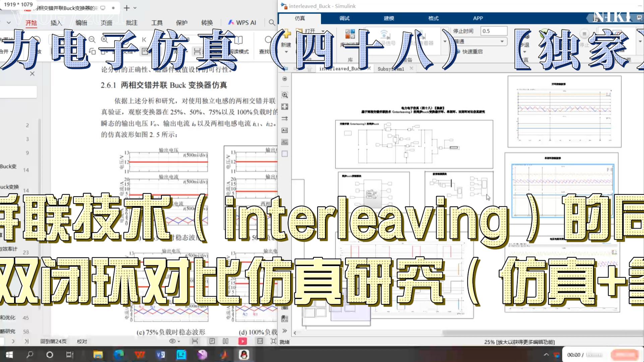
Task: Expand the Simulink palette double-chevron
Action: 284,331
